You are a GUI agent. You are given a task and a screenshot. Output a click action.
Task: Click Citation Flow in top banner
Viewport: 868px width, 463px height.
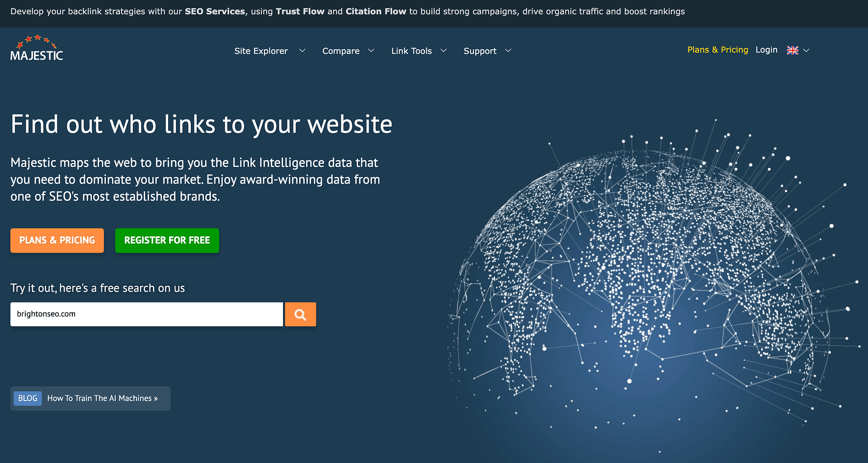pyautogui.click(x=376, y=11)
